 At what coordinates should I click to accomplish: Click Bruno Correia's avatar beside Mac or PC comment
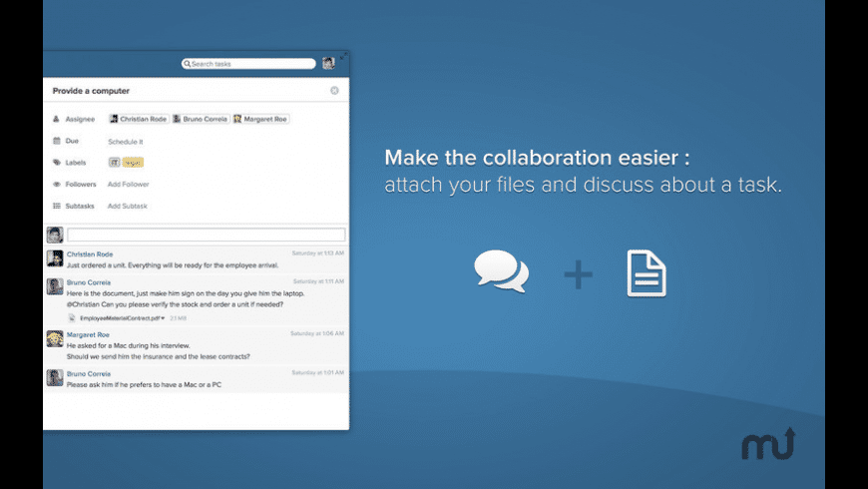(x=55, y=377)
